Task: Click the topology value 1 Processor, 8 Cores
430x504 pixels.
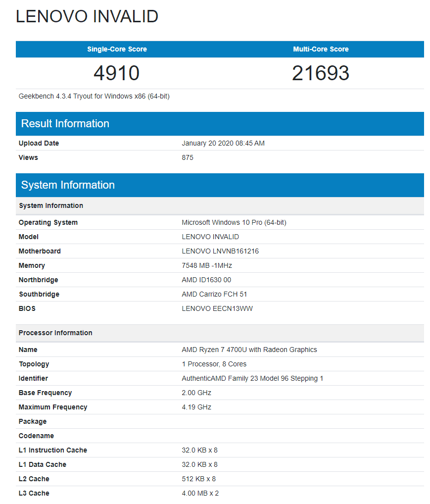Action: point(214,364)
